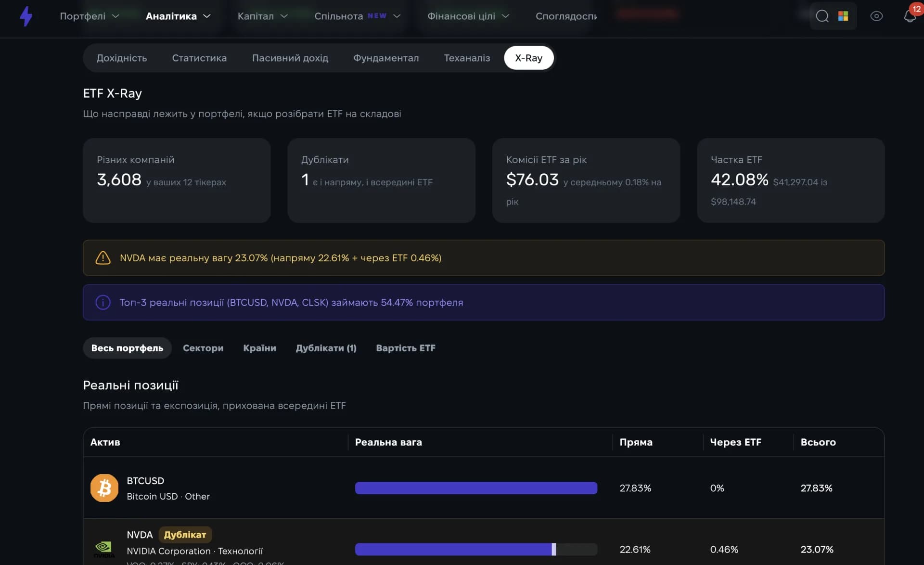Click the NVIDIA logo icon in NVDA row

coord(104,549)
